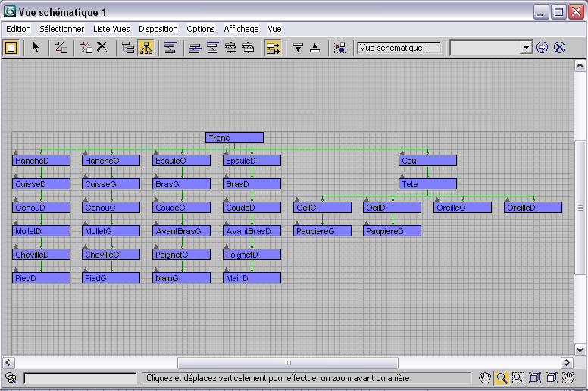
Task: Select the arrow Select tool
Action: pos(36,48)
